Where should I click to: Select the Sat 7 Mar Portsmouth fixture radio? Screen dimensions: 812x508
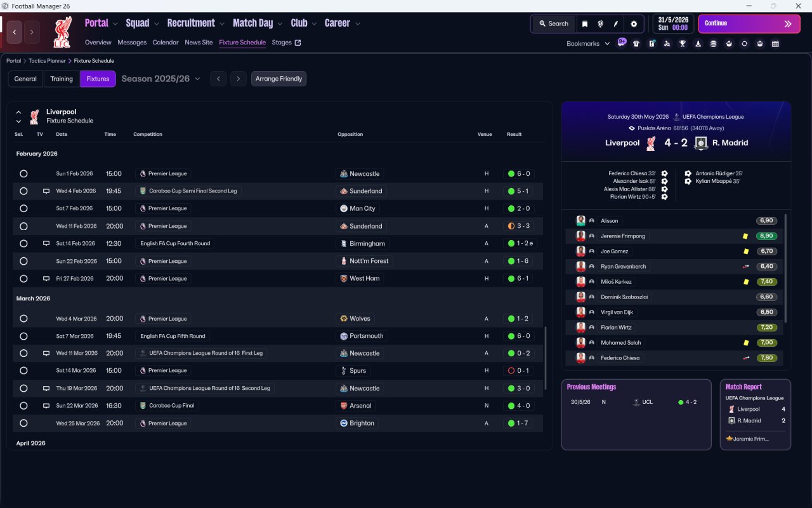[23, 336]
